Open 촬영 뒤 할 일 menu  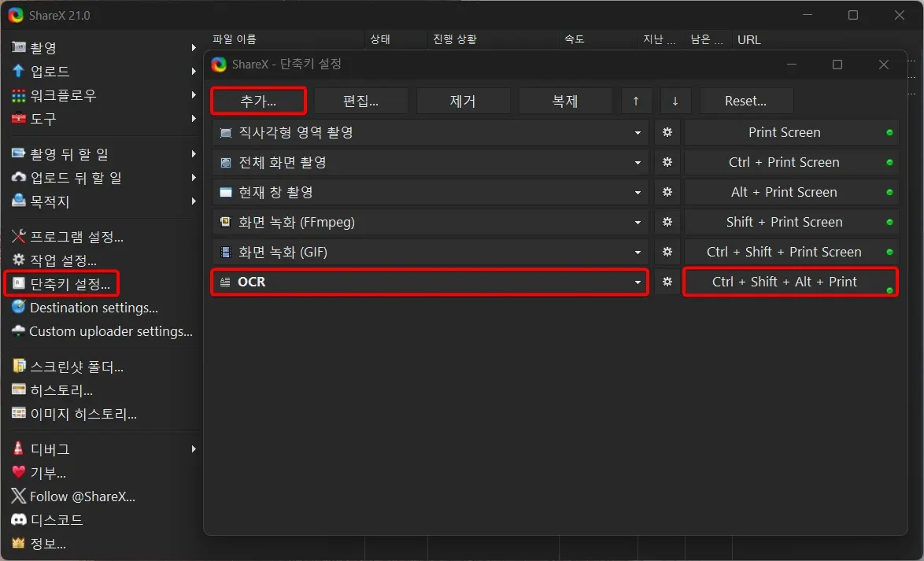103,154
